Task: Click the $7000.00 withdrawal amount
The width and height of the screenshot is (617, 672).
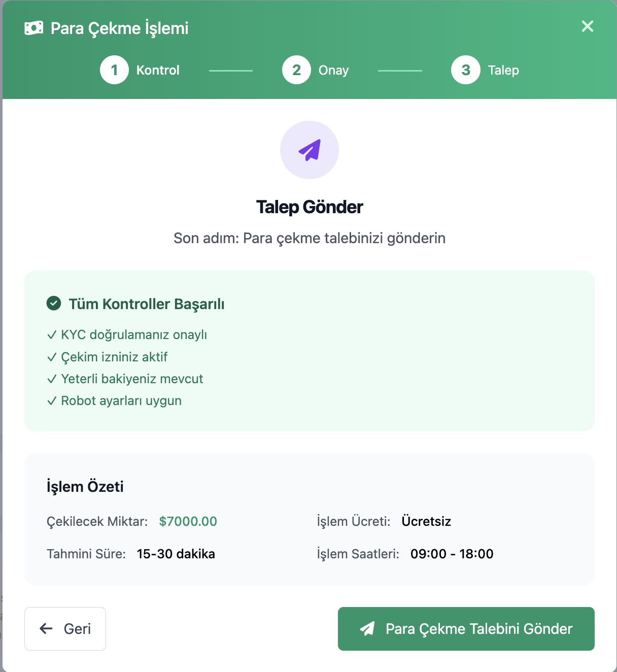Action: [x=188, y=521]
